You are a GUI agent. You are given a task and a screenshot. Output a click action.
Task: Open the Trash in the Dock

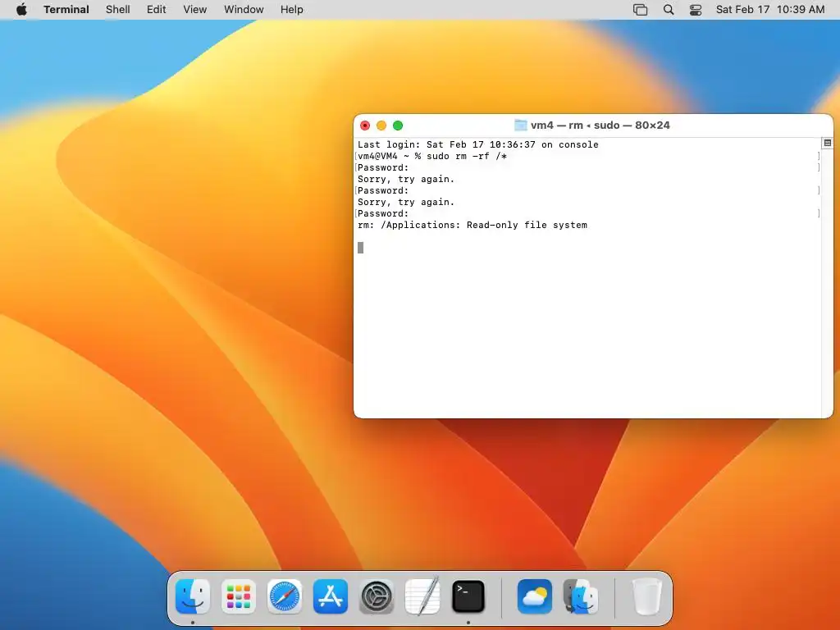[647, 596]
